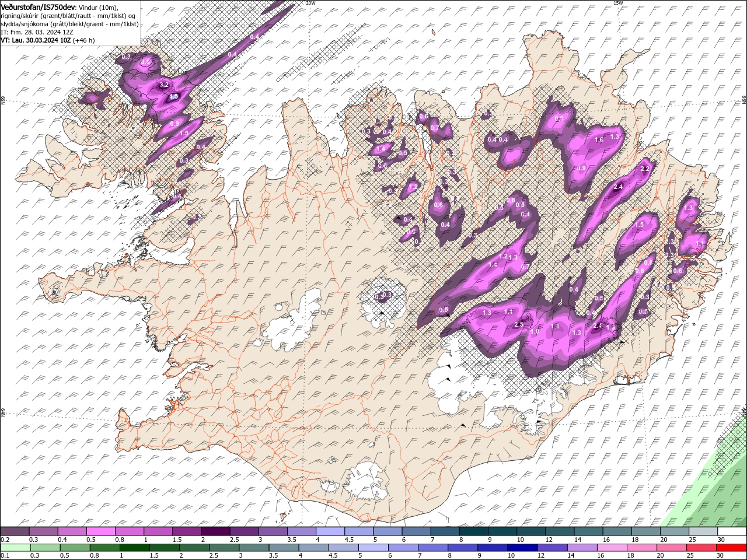
Task: Select the light pink lower swatch between 16 and 18
Action: click(612, 548)
